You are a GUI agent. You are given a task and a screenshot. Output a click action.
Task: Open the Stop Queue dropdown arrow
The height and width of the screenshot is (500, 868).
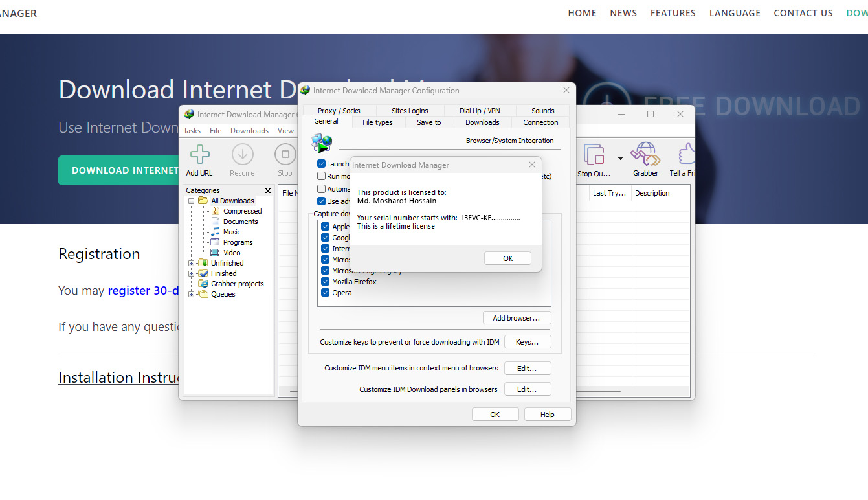point(620,159)
